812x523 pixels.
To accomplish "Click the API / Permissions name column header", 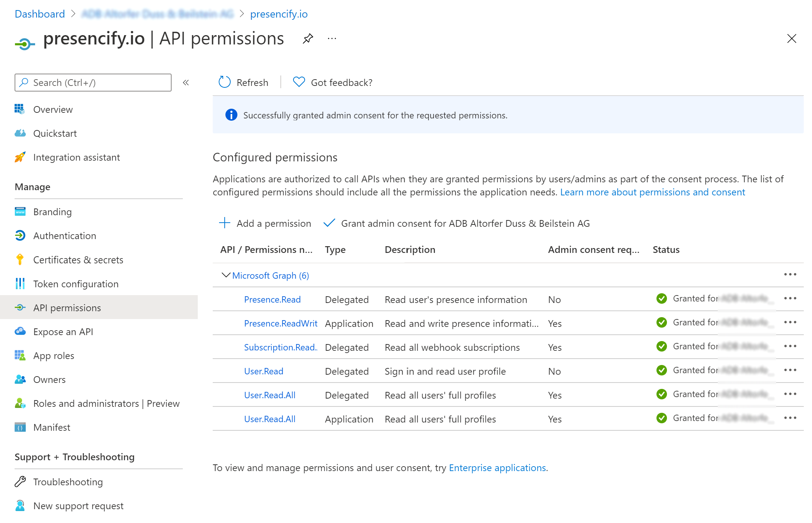I will (266, 250).
